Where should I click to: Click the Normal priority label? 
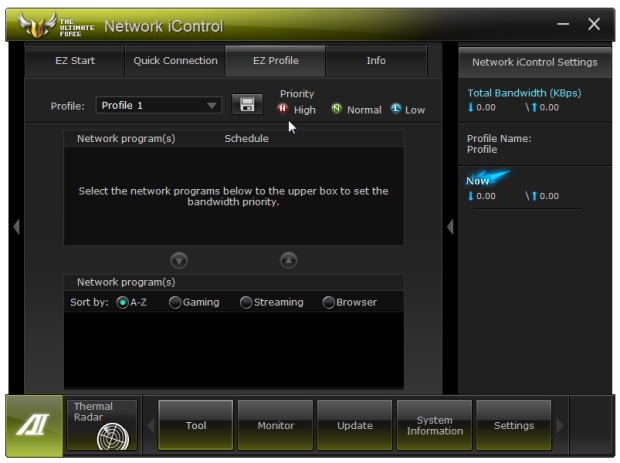(x=364, y=110)
